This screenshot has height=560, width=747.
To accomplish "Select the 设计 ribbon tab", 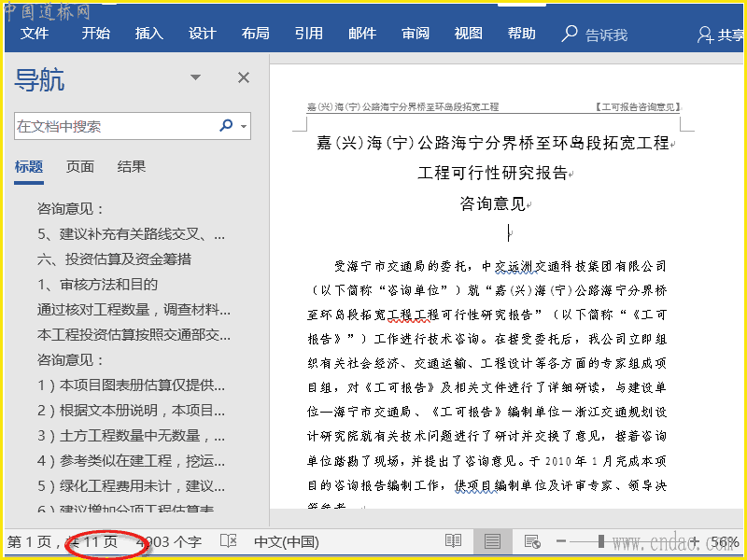I will 202,34.
